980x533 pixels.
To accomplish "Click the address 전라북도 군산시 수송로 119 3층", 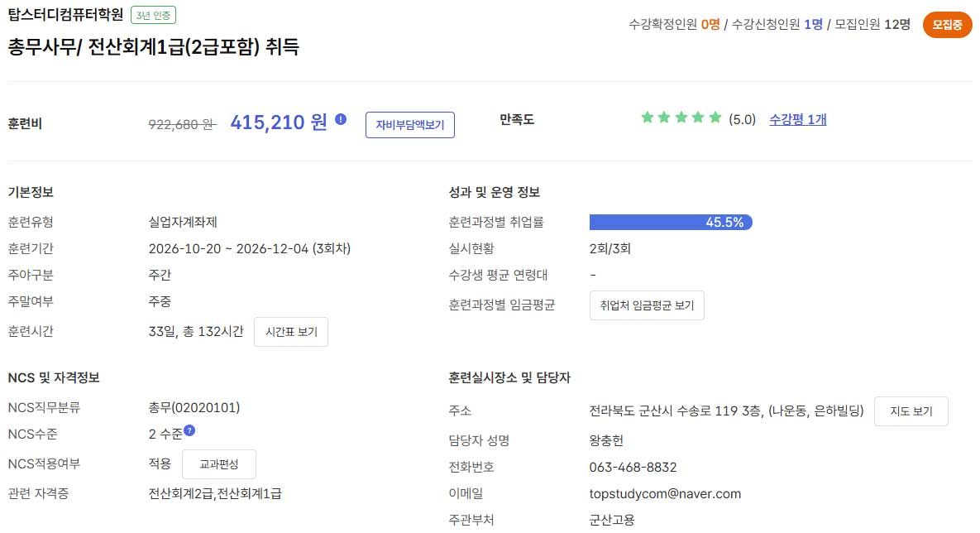I will tap(676, 411).
